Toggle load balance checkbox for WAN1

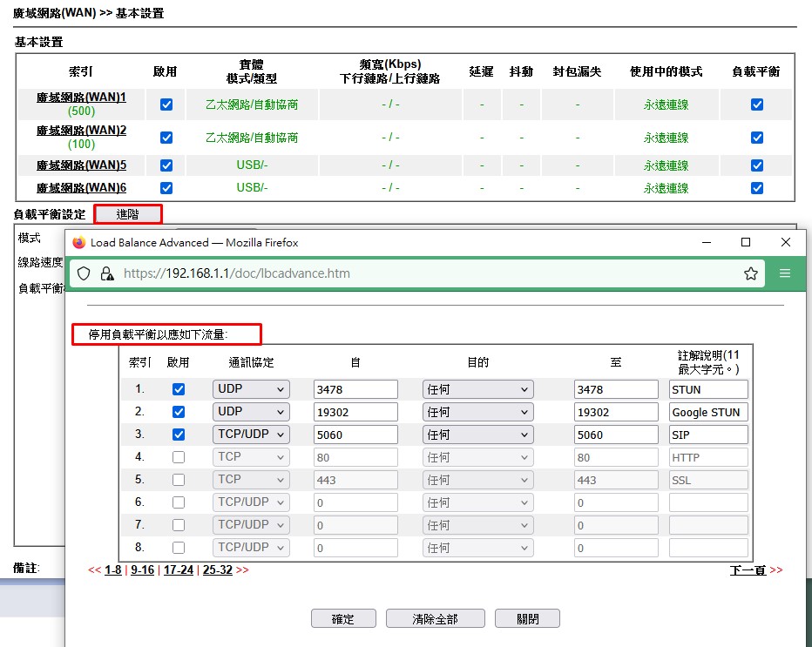click(x=756, y=104)
